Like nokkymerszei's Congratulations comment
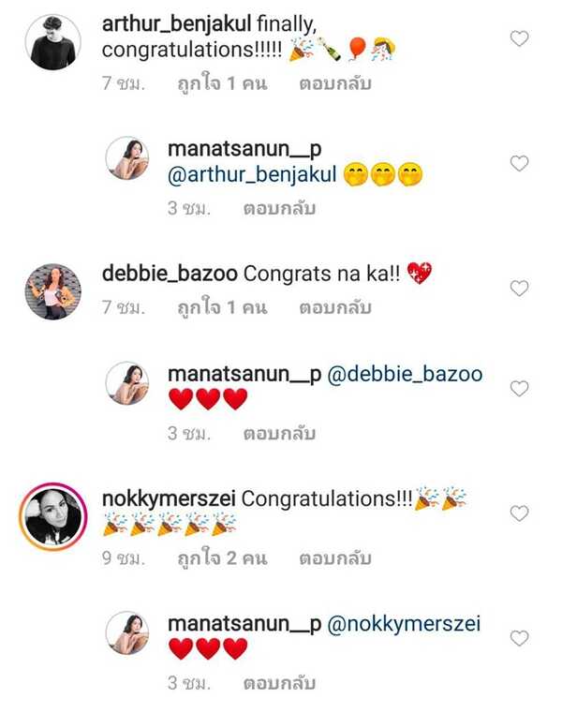Viewport: 562px width, 728px height. tap(519, 513)
